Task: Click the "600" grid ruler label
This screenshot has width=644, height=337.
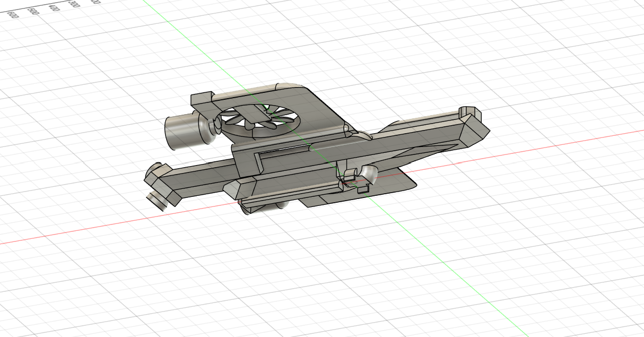Action: tap(13, 15)
